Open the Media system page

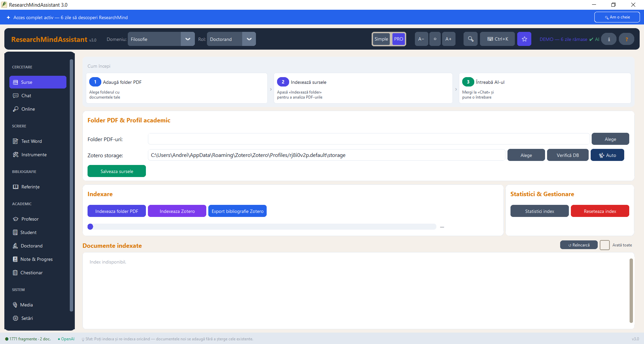pyautogui.click(x=38, y=305)
